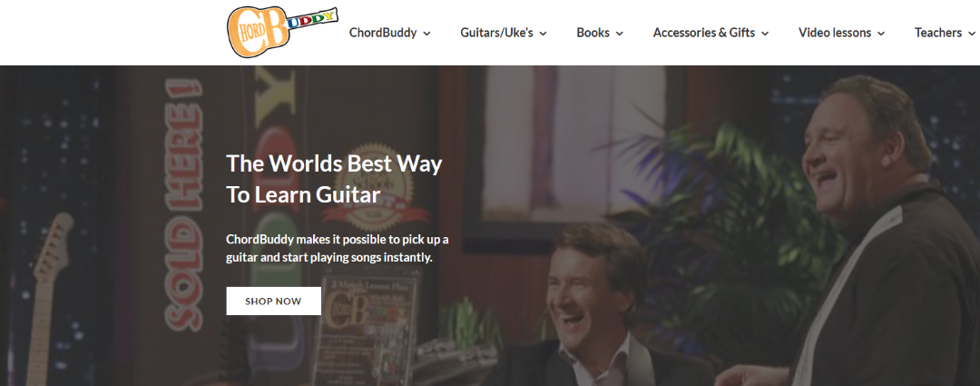Expand the ChordBuddy chevron arrow

pos(426,34)
